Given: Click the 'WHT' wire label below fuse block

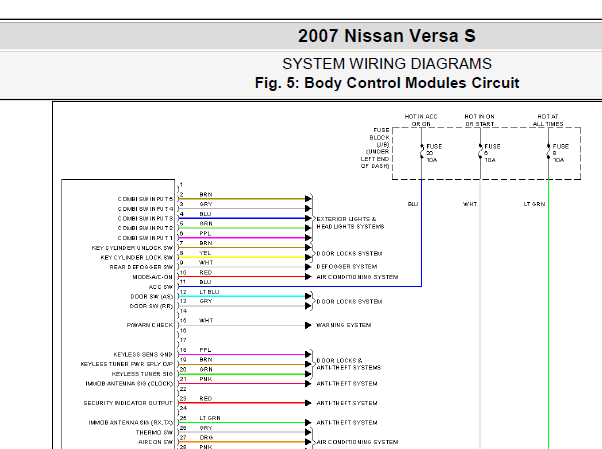Looking at the screenshot, I should pos(470,204).
